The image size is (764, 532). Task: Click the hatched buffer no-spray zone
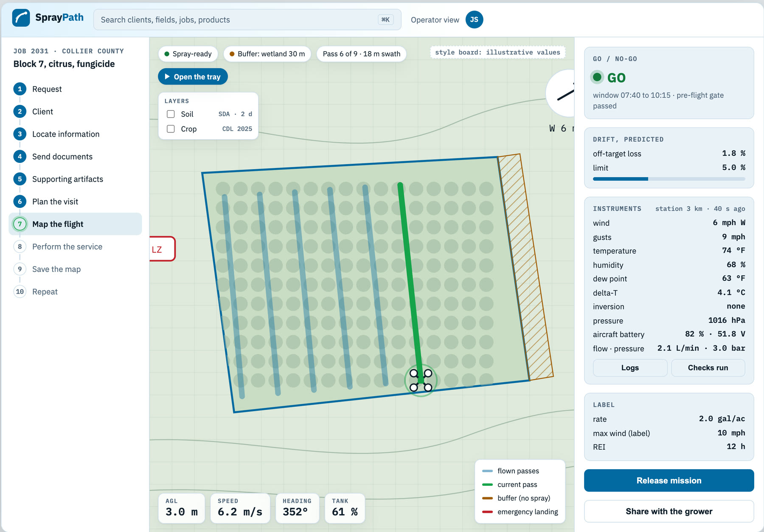click(526, 267)
